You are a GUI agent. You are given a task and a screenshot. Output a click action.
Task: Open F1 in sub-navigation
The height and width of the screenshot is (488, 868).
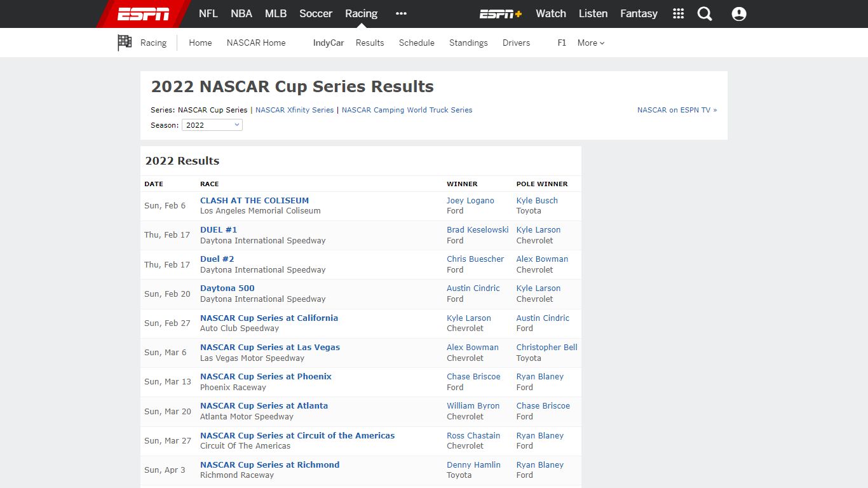coord(562,43)
